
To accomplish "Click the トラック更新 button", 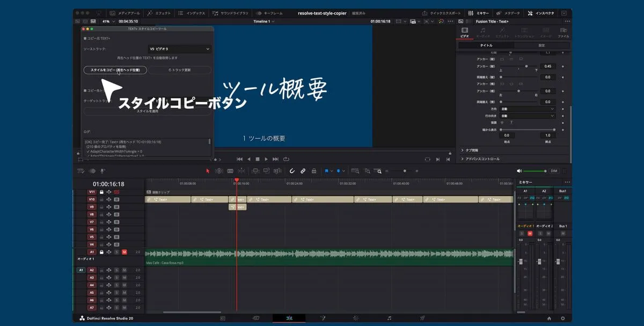I will tap(179, 70).
